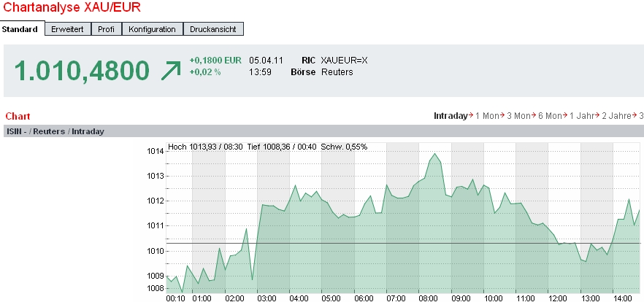
Task: Display the 1 Jahr chart range
Action: 583,116
